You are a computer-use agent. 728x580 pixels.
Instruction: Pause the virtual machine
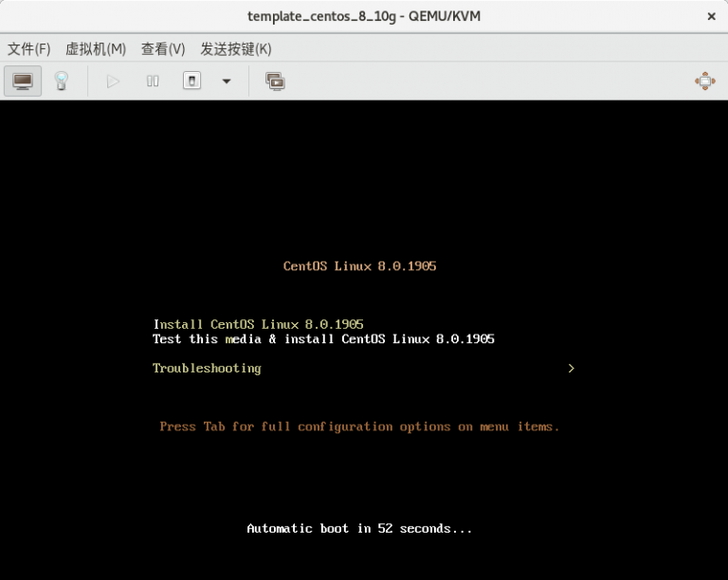click(x=153, y=82)
